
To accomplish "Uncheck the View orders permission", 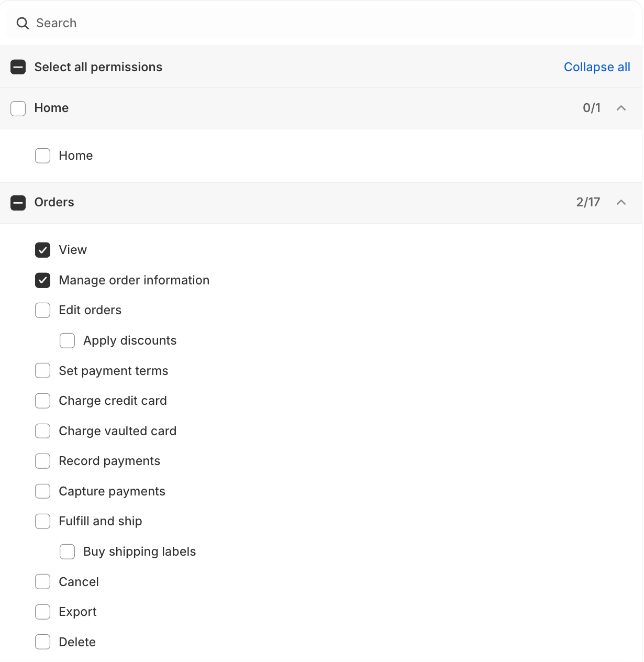I will click(43, 250).
